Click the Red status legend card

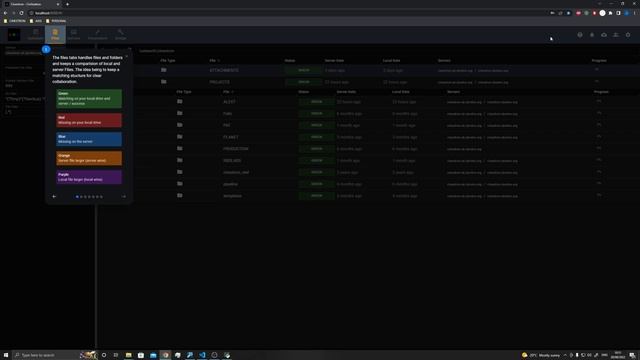tap(89, 120)
